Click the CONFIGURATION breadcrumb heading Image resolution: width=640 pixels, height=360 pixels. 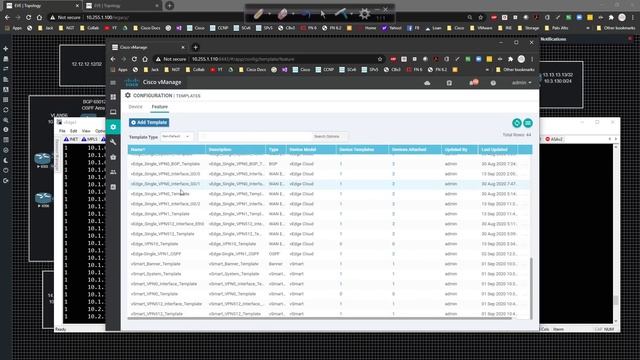point(153,95)
